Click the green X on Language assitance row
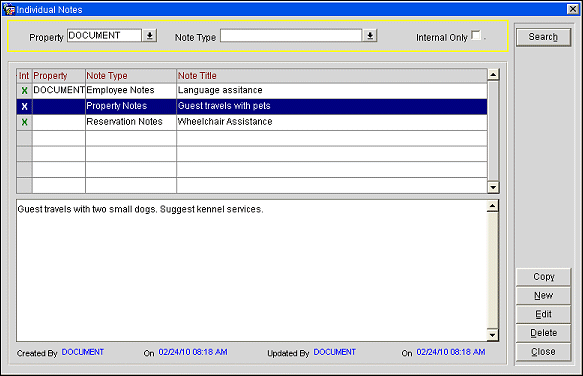The height and width of the screenshot is (376, 583). point(25,91)
